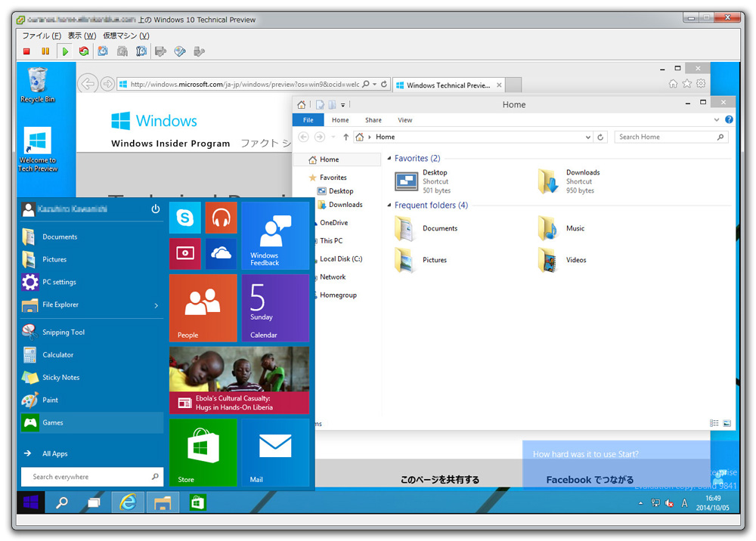Select the Windows Technical Preview browser tab

[x=449, y=85]
